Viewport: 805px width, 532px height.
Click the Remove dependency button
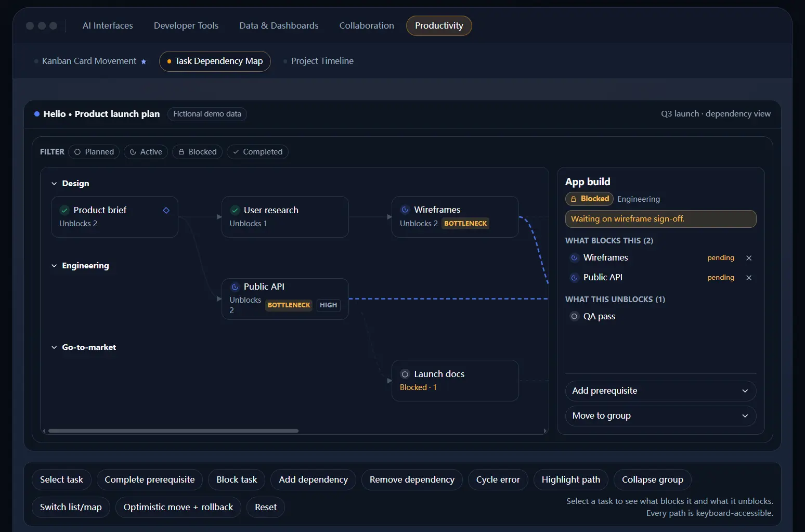412,479
